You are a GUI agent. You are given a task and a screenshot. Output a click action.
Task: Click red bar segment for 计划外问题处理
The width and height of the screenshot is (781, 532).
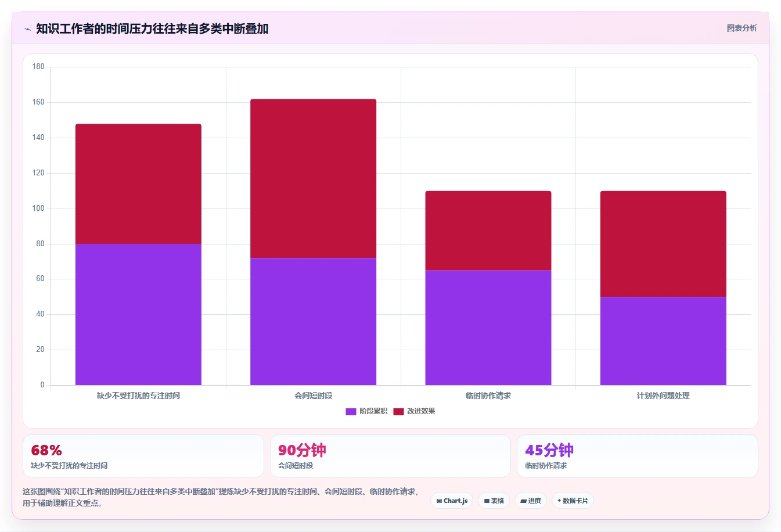click(663, 244)
